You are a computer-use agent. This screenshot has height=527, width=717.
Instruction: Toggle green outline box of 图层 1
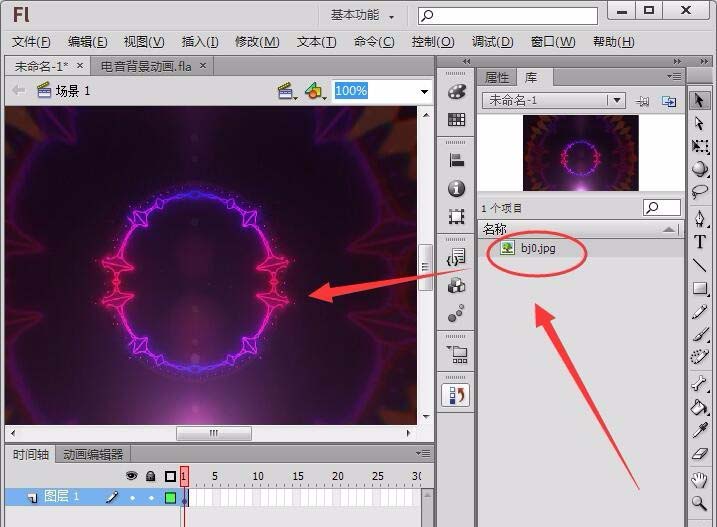pyautogui.click(x=170, y=498)
